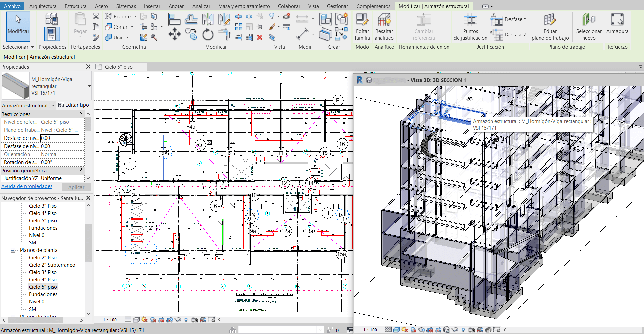Open the Cortar dropdown arrow
Viewport: 644px width, 334px height.
[132, 27]
